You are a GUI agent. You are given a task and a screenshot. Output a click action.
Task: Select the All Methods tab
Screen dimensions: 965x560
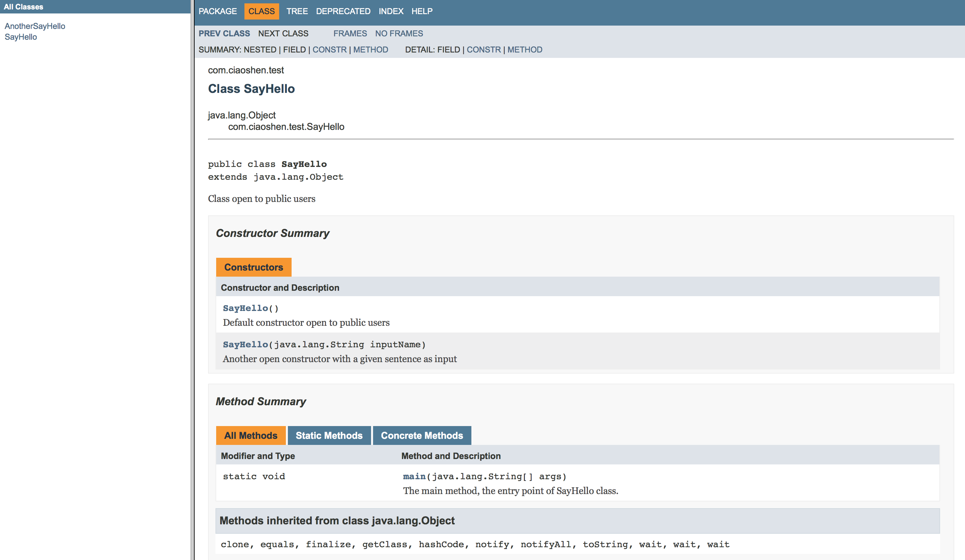251,435
